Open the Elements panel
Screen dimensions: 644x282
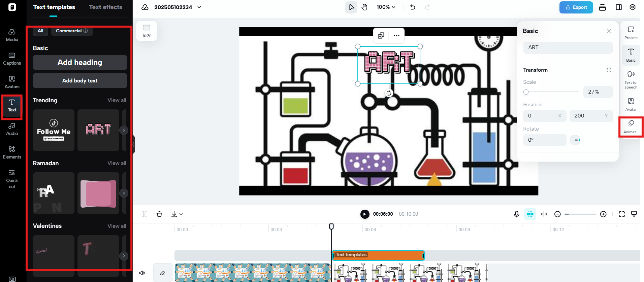tap(12, 153)
